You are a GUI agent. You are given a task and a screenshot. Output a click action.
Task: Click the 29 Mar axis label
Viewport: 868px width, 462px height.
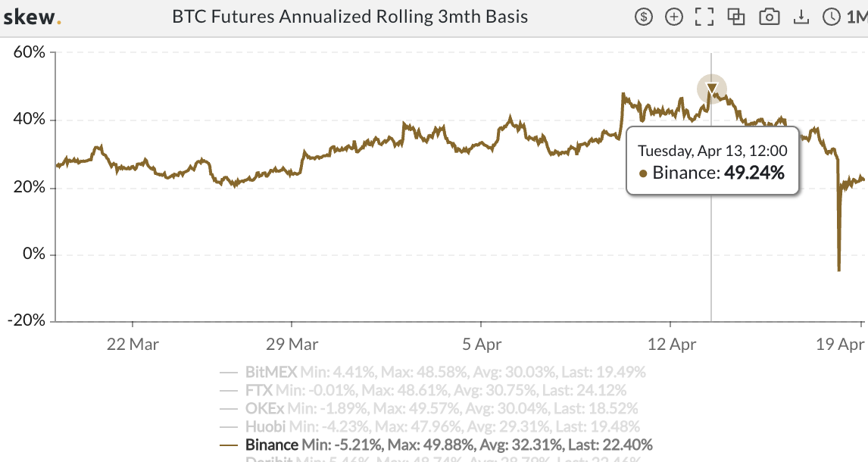(292, 344)
